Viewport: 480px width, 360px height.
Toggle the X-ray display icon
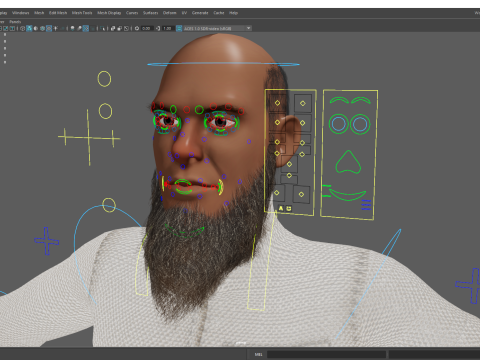tap(113, 28)
